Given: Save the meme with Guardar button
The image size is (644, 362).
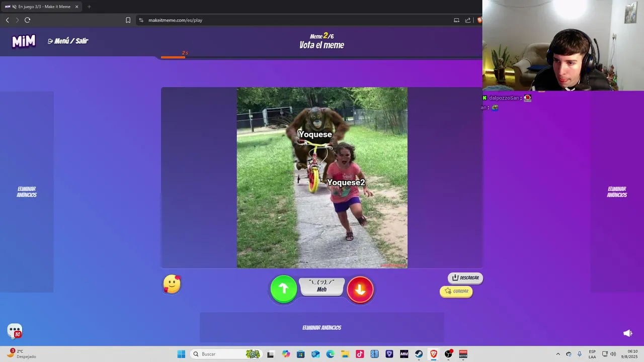Looking at the screenshot, I should coord(456,291).
